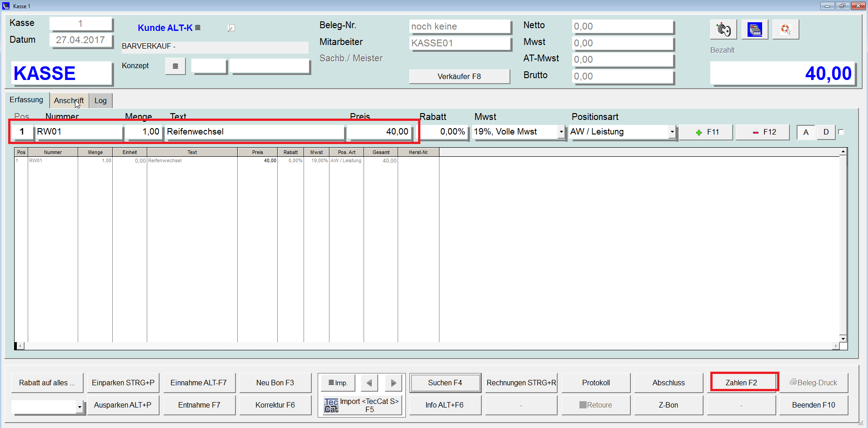Click Suchen F4 button
This screenshot has height=428, width=868.
445,383
